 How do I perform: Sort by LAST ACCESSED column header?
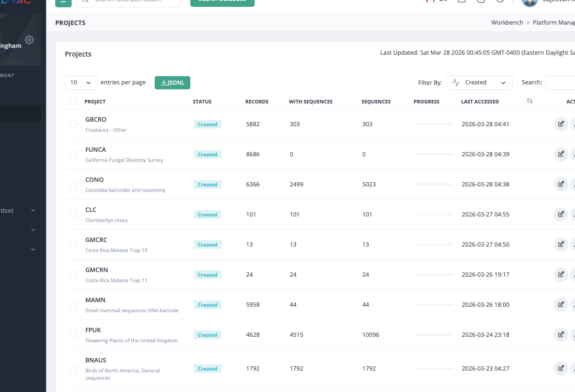pos(480,102)
